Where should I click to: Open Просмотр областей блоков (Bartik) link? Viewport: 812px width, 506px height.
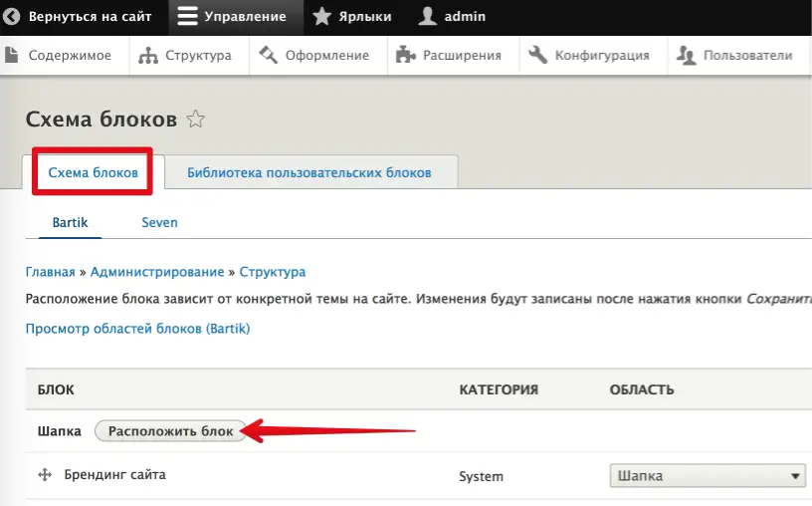tap(137, 329)
